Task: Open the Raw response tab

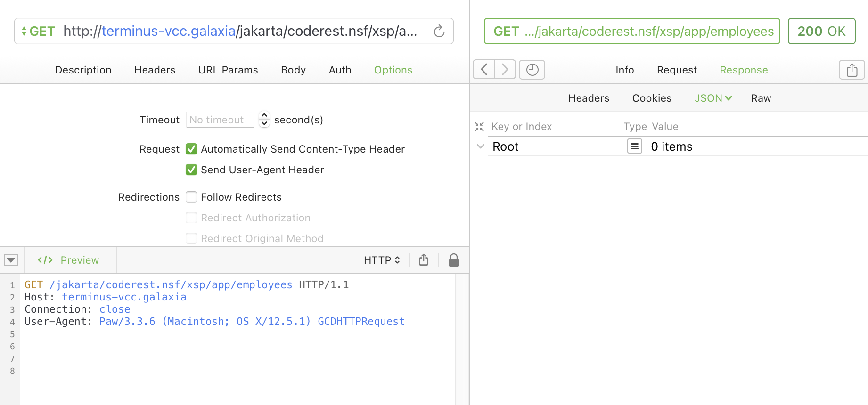Action: 761,98
